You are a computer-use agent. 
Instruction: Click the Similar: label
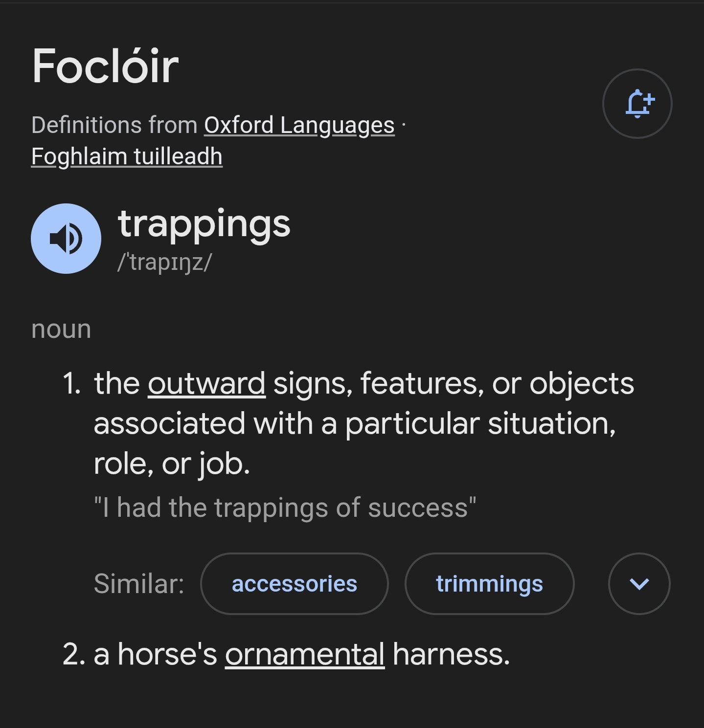[139, 584]
